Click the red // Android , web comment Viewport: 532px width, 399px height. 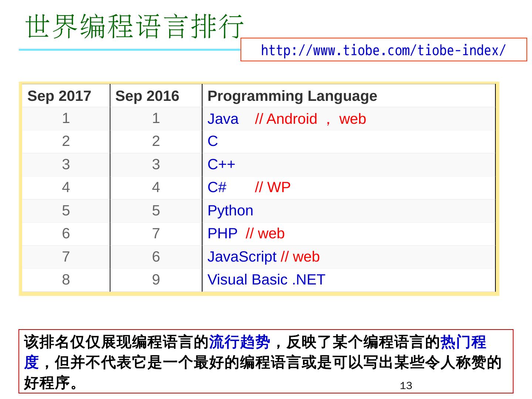coord(310,119)
